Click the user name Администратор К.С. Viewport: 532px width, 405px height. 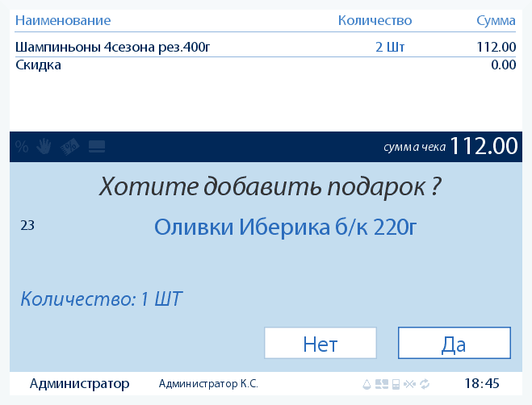(208, 384)
